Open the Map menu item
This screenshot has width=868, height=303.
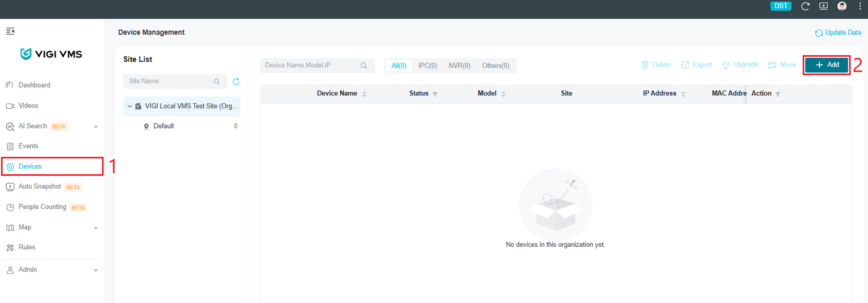point(25,227)
